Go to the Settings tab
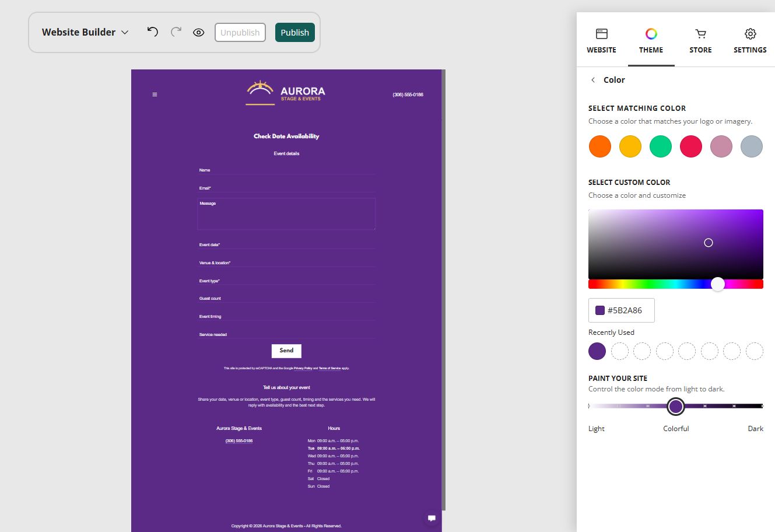Screen dimensions: 775x532 tap(750, 41)
